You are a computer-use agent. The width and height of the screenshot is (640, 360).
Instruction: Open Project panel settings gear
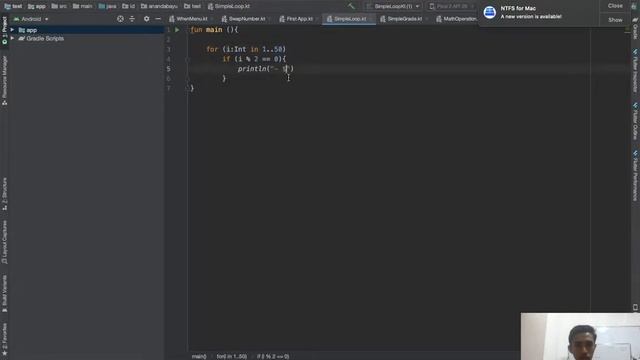147,19
